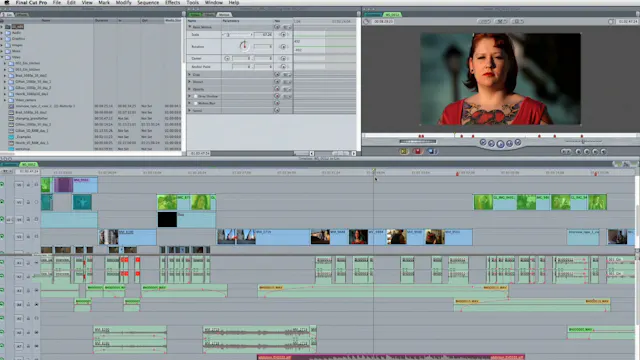Screen dimensions: 640x360
Task: Enable the Drop Shadow checkbox
Action: coord(196,96)
